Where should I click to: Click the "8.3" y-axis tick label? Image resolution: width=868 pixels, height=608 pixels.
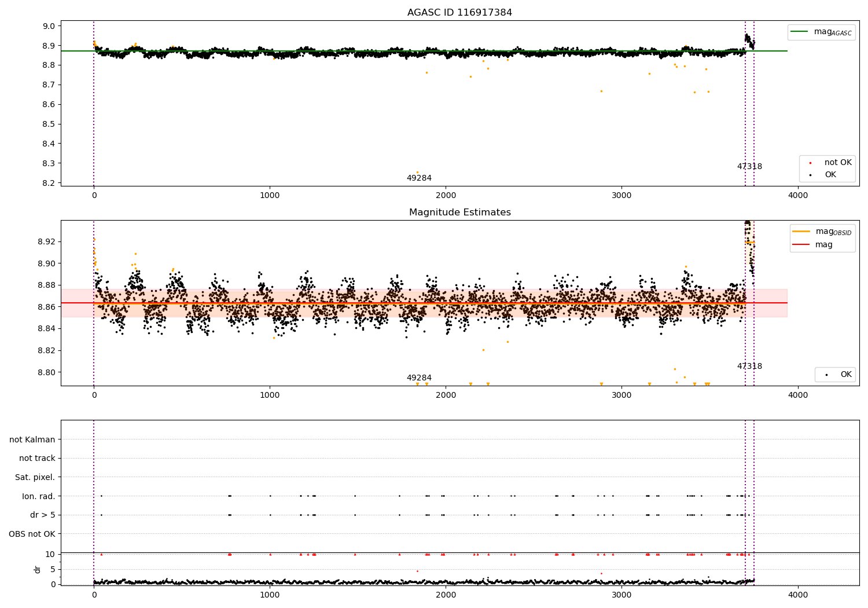click(x=49, y=163)
